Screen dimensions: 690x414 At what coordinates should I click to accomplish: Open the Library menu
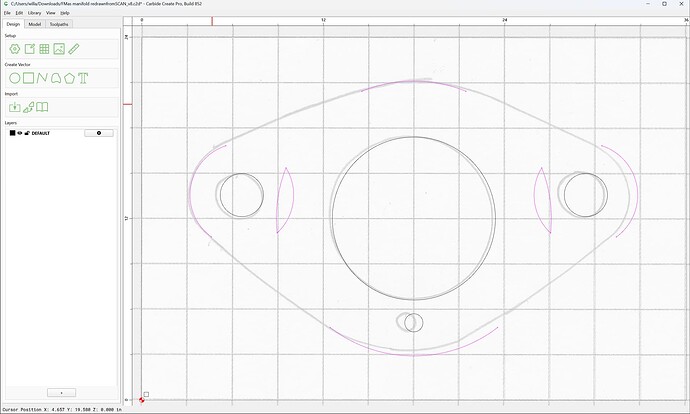pos(34,13)
